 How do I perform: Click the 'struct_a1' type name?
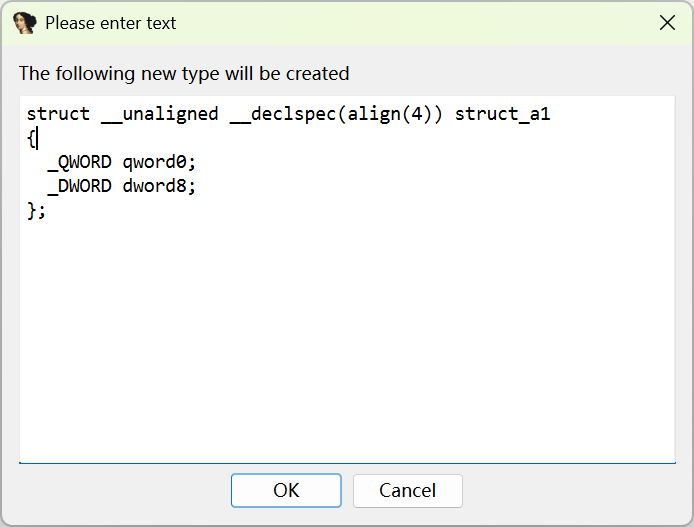click(502, 114)
